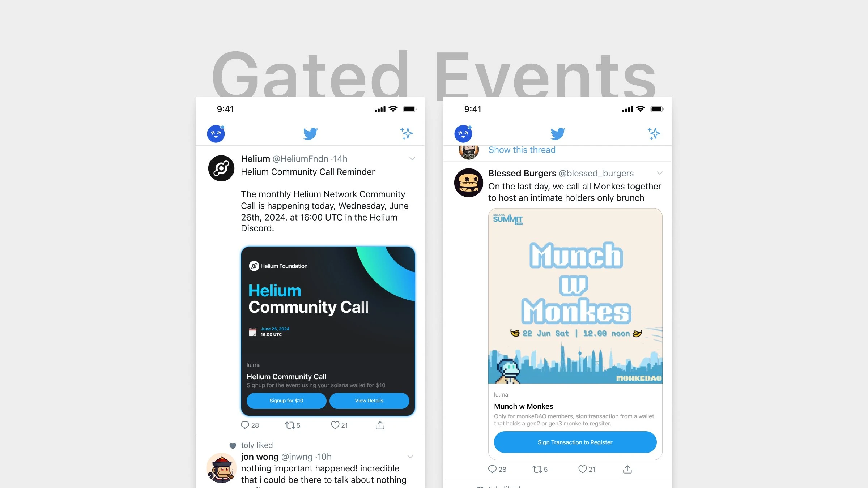868x488 pixels.
Task: Open the sparkle/AI icon on right screen
Action: coord(654,133)
